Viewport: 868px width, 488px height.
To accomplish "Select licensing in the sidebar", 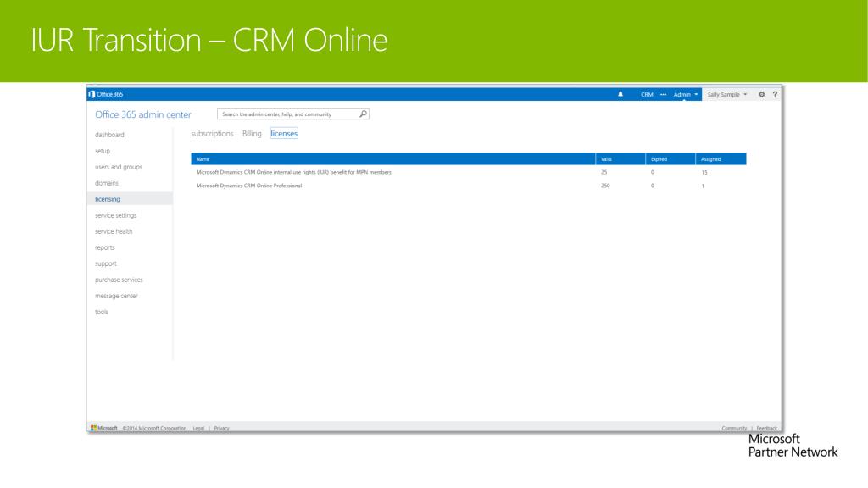I will coord(130,198).
